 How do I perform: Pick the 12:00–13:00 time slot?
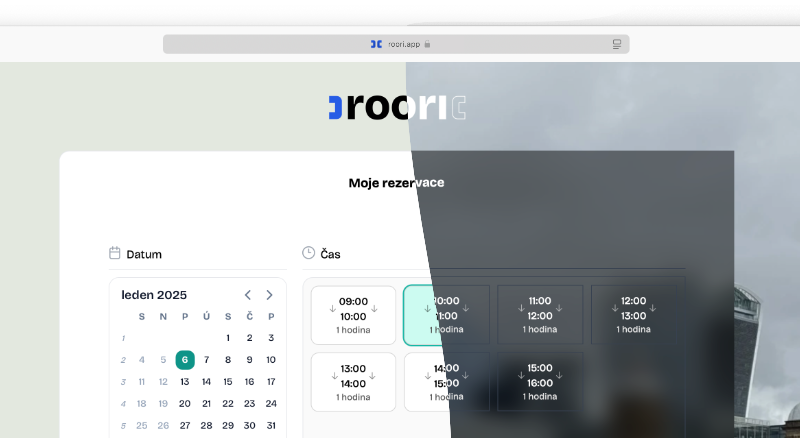pos(633,315)
